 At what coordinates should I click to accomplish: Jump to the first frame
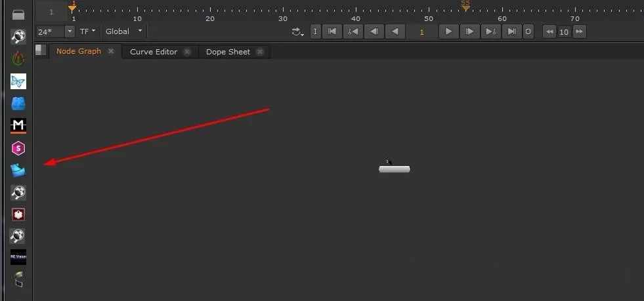(x=332, y=31)
